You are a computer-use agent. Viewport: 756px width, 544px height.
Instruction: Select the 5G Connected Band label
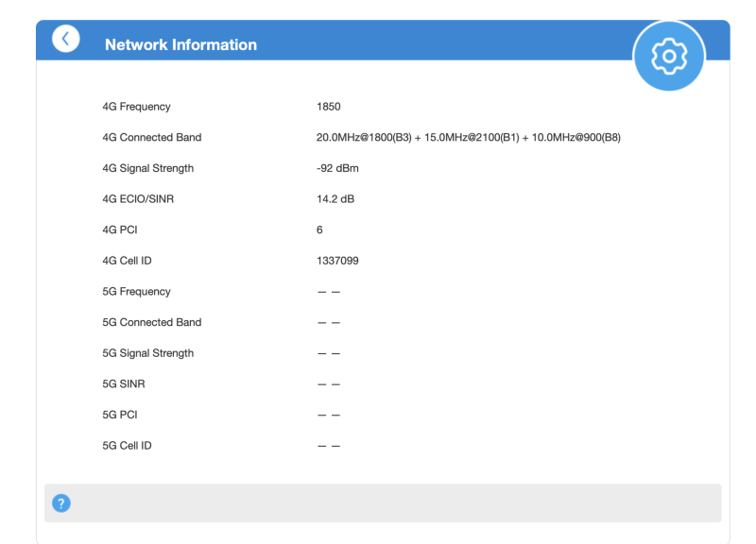click(x=152, y=322)
